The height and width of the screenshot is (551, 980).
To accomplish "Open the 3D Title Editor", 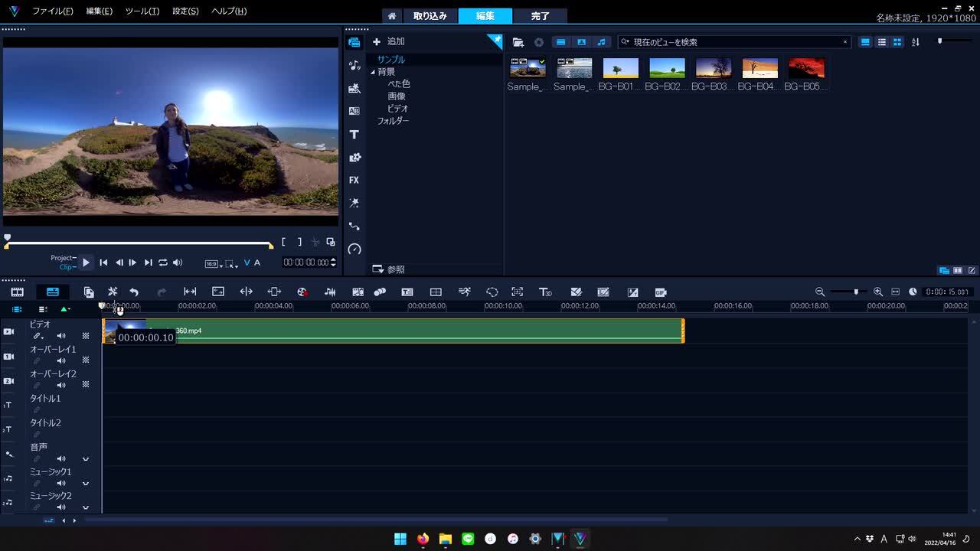I will tap(546, 292).
